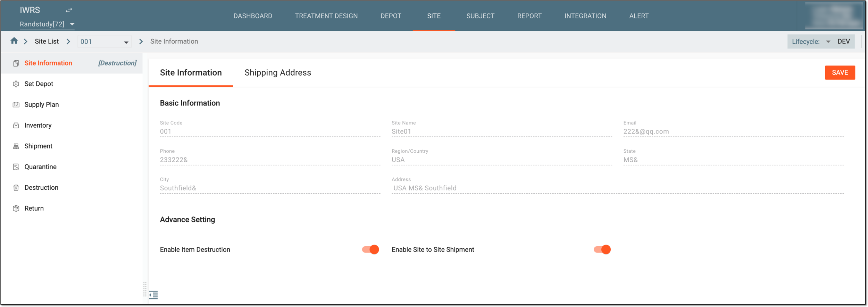Open the REPORT menu
Screen dimensions: 868x307
click(529, 16)
